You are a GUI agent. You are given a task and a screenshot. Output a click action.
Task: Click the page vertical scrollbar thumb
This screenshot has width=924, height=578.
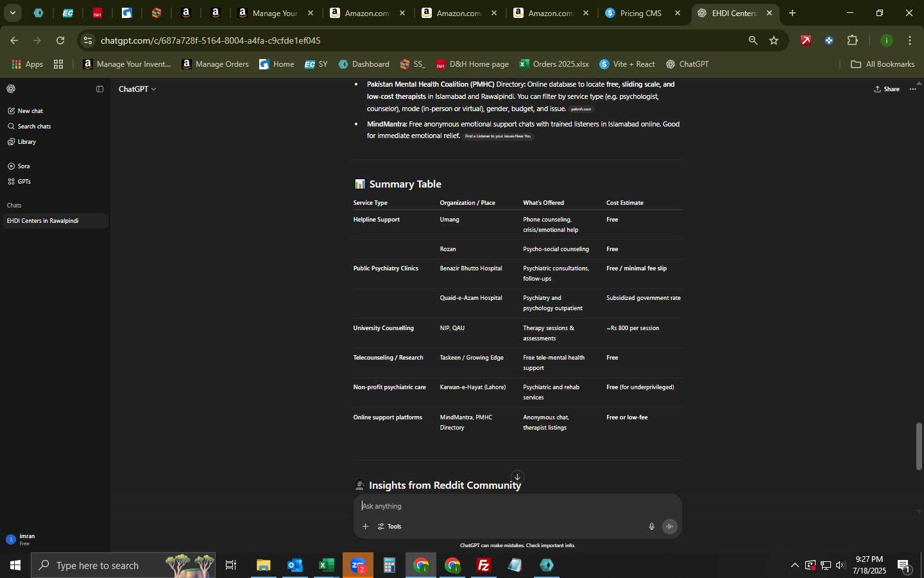[920, 446]
